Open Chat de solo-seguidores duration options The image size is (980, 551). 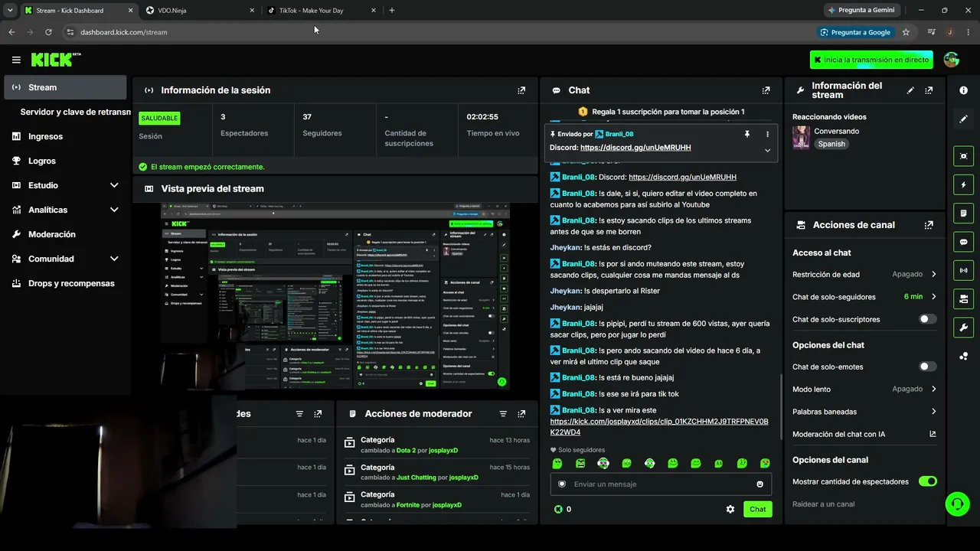tap(864, 296)
